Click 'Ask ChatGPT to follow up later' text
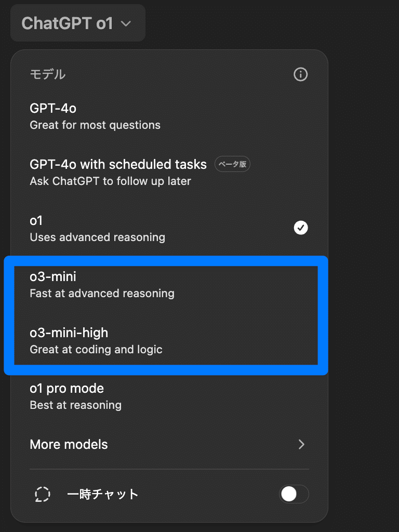 click(x=110, y=181)
